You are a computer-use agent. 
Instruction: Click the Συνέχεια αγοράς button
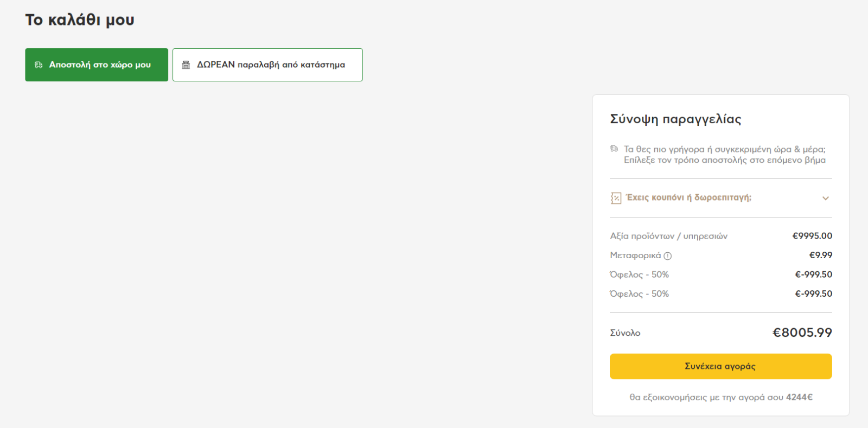point(720,366)
